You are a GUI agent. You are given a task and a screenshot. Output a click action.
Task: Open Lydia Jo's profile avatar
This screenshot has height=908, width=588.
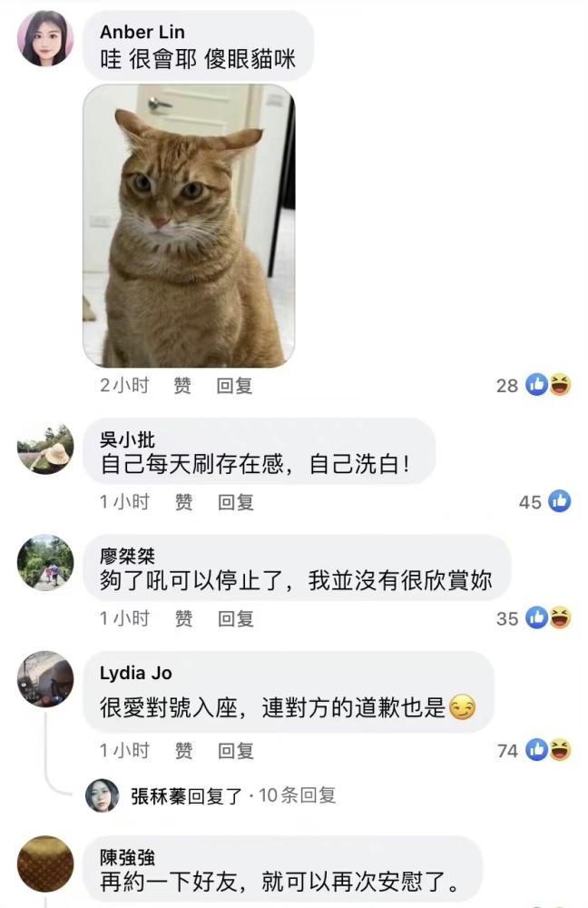tap(45, 678)
